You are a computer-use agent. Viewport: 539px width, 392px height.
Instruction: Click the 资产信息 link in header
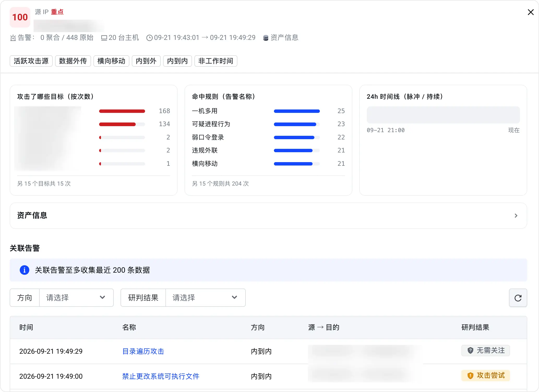click(284, 38)
